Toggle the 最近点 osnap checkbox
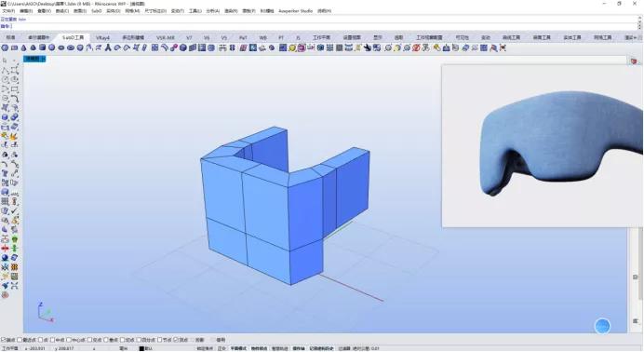The image size is (644, 352). (20, 340)
